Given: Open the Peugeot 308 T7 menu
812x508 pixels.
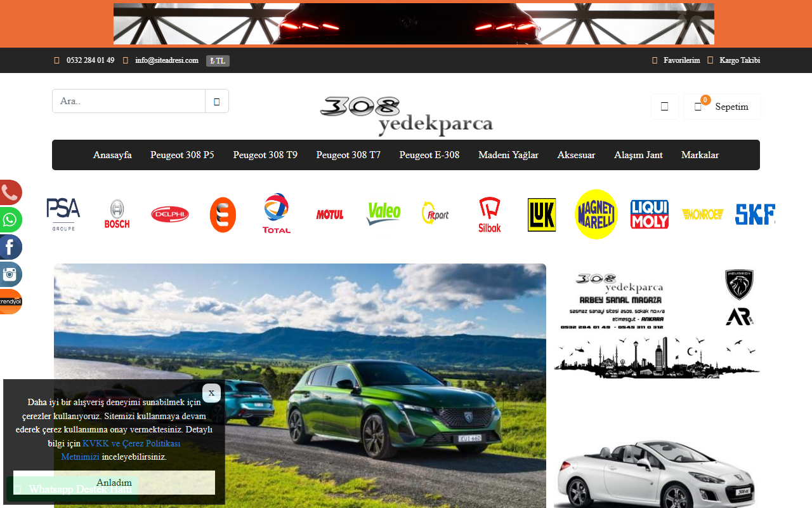Looking at the screenshot, I should coord(348,155).
